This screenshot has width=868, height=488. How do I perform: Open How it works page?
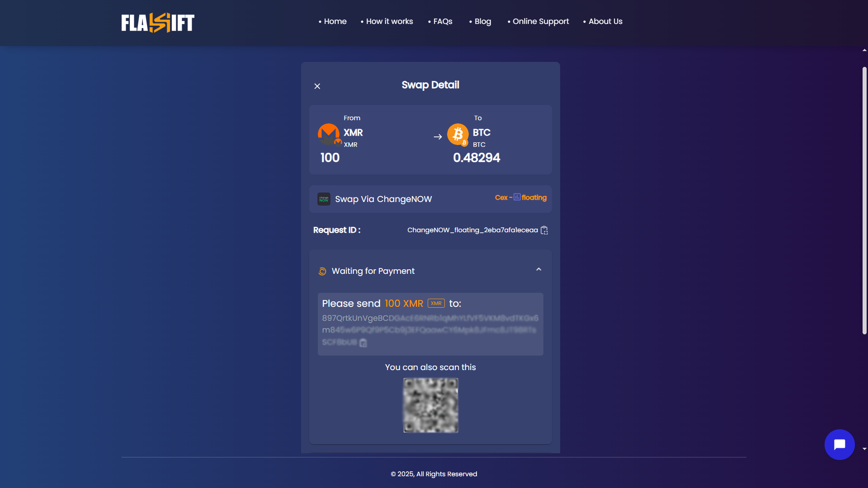click(389, 21)
